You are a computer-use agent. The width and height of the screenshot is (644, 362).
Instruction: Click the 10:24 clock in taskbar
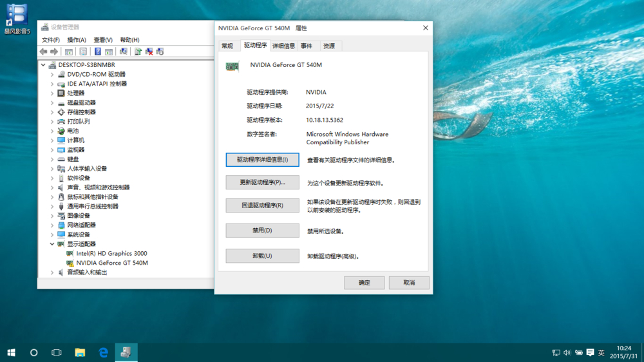pos(624,348)
